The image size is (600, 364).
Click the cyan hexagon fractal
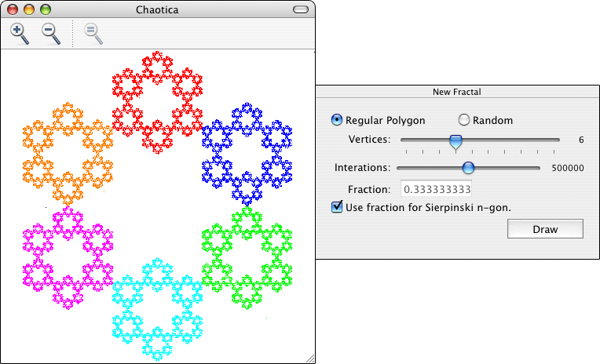click(157, 309)
